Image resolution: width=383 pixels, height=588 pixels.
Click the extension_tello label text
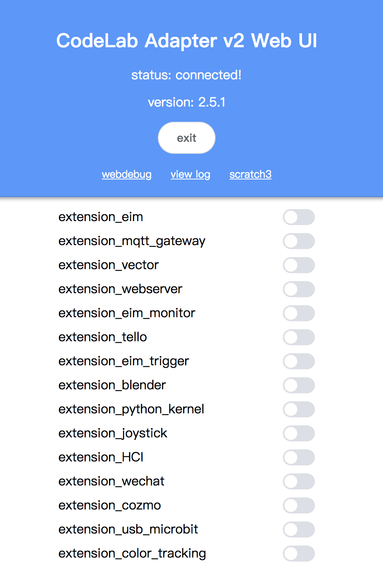click(x=103, y=337)
